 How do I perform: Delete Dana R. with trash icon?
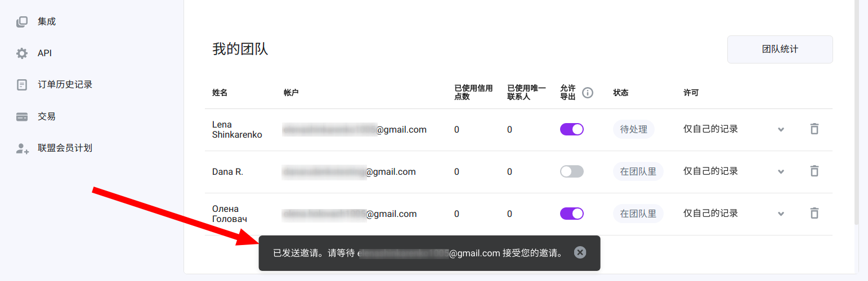[x=814, y=171]
